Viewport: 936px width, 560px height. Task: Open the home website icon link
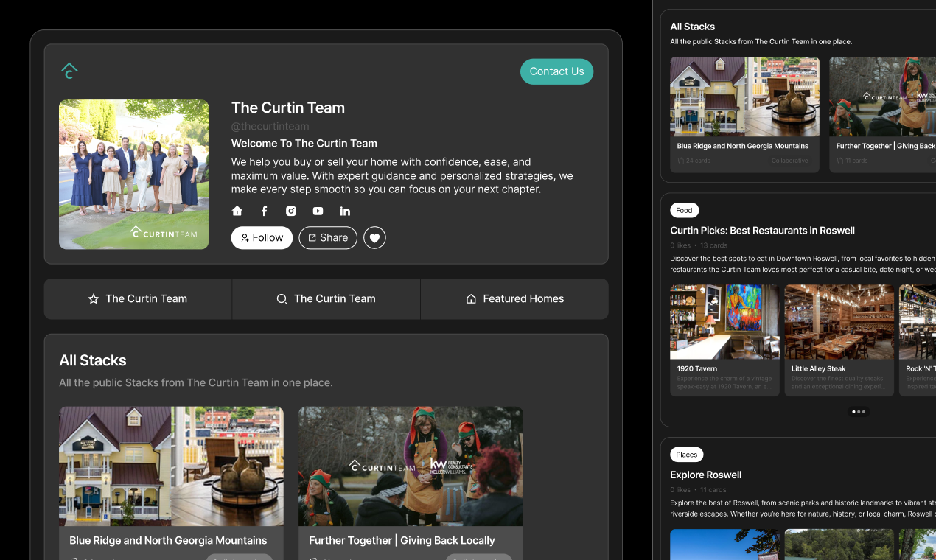coord(237,211)
